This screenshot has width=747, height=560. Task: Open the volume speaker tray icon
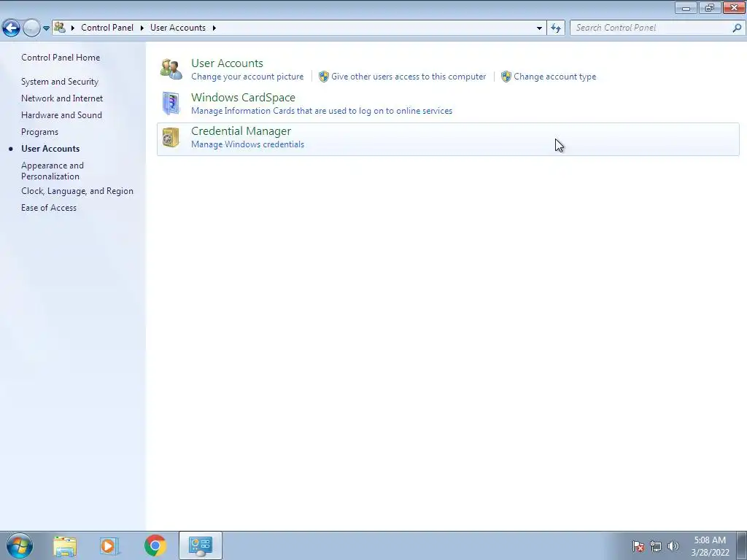click(x=673, y=546)
